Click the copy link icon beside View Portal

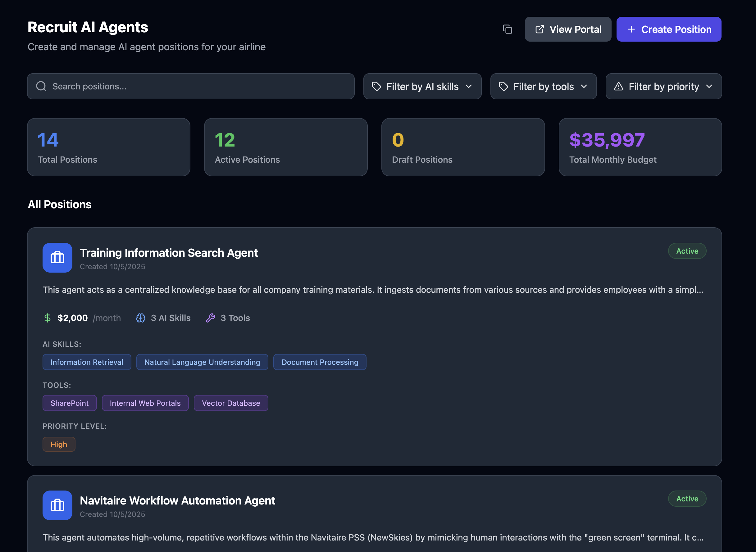pos(507,29)
